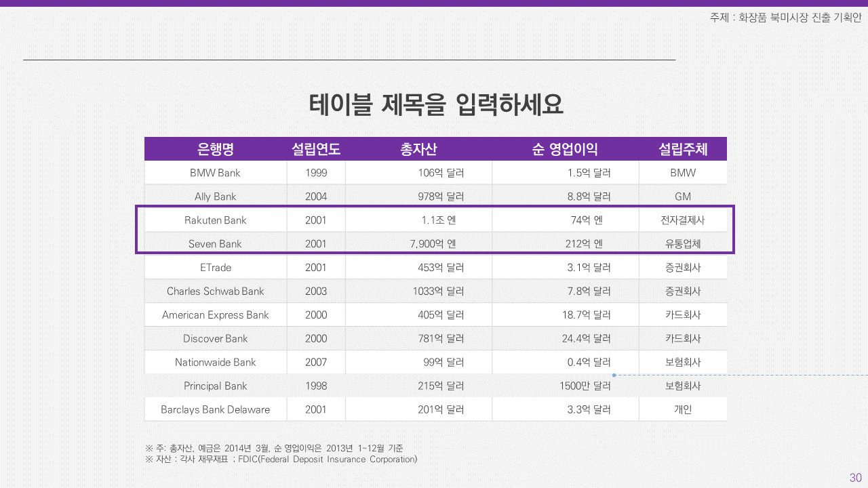This screenshot has height=488, width=868.
Task: Click the 1998 year cell
Action: pos(316,386)
